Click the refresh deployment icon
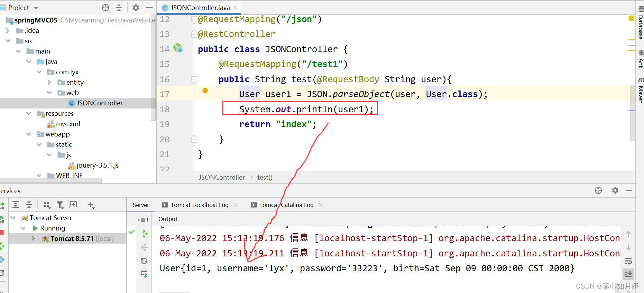Screen dimensions: 644x293 click(144, 261)
